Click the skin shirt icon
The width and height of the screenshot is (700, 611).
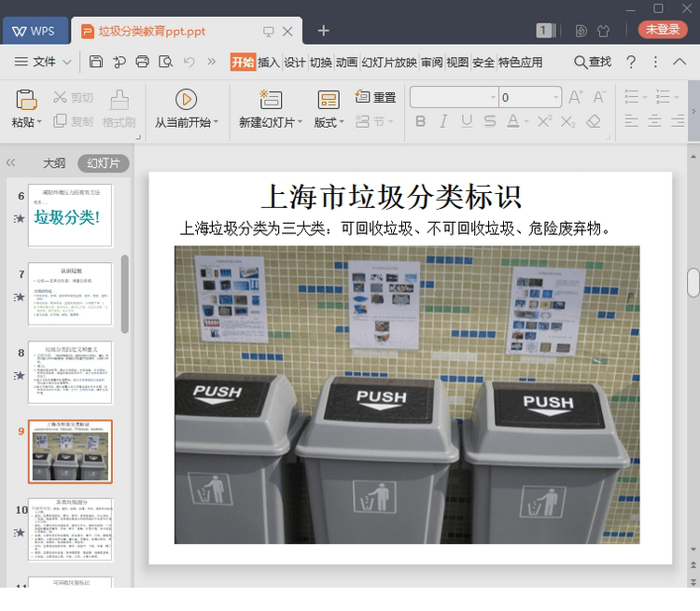(x=604, y=31)
